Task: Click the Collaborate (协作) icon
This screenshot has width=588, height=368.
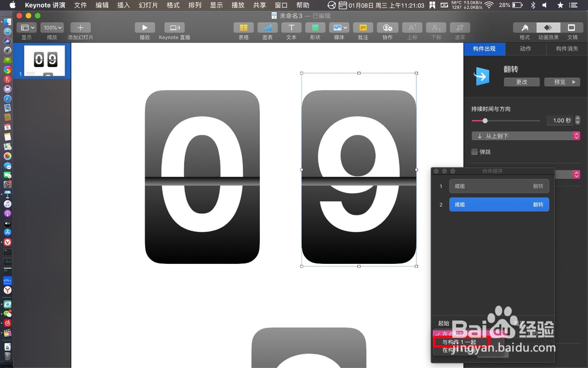Action: click(x=387, y=28)
